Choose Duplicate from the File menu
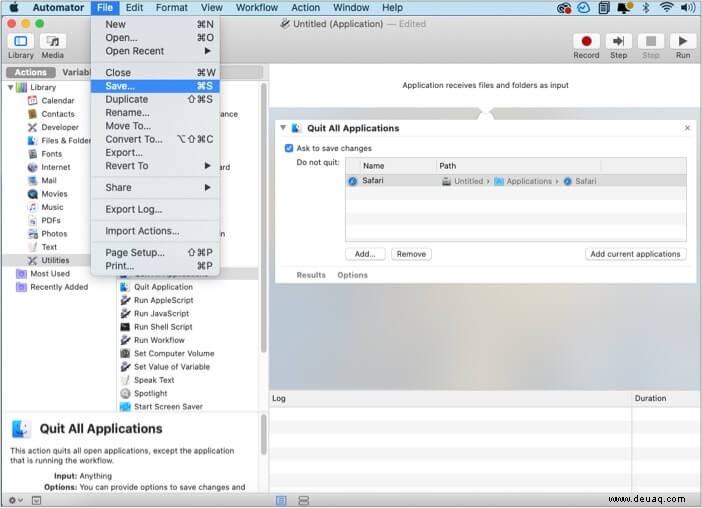This screenshot has width=702, height=508. 155,99
